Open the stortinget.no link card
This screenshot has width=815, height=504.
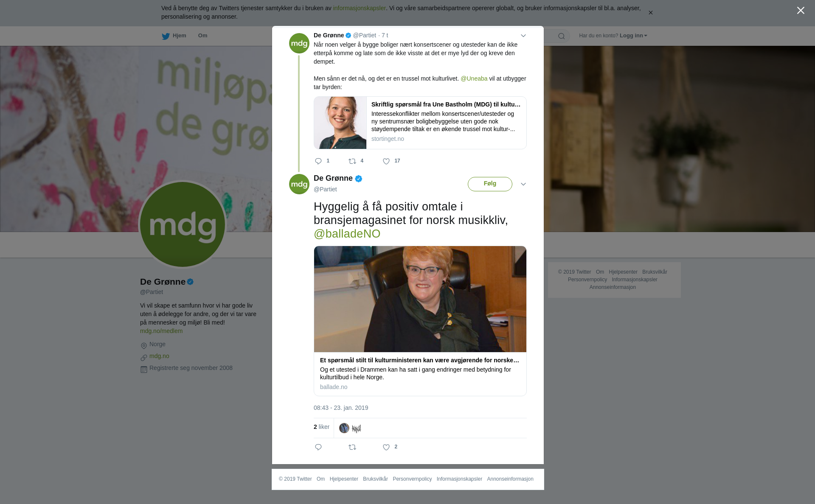pos(420,123)
